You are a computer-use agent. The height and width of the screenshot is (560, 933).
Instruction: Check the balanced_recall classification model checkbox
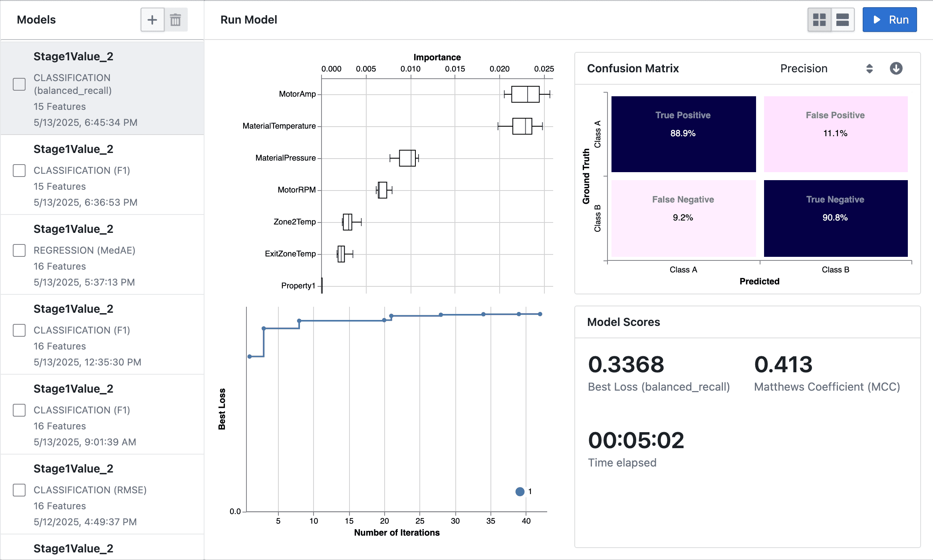coord(18,84)
